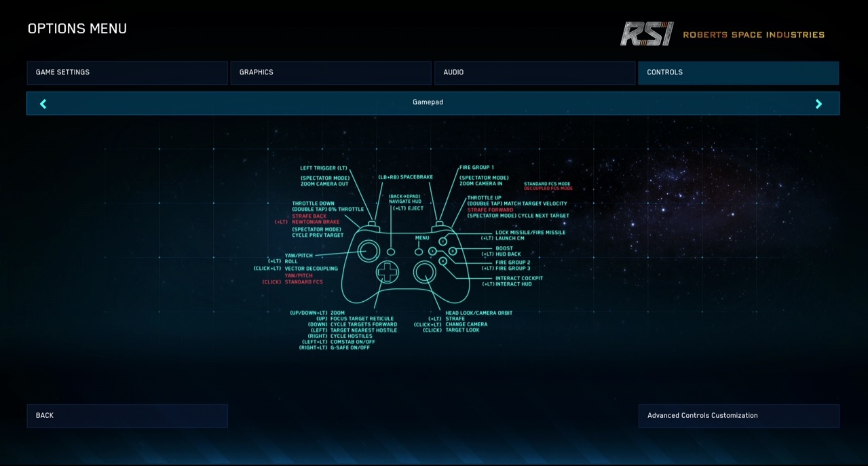This screenshot has height=466, width=868.
Task: Click the left analog stick on the diagram
Action: click(x=369, y=251)
